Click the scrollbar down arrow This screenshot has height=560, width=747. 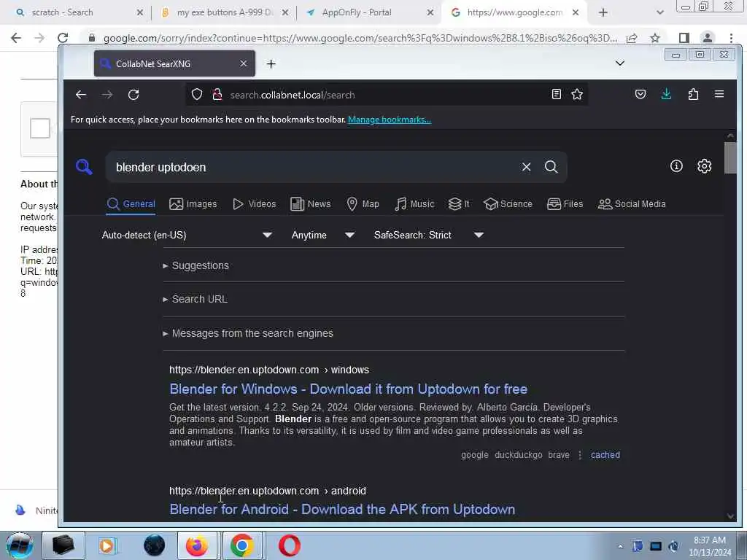[729, 516]
